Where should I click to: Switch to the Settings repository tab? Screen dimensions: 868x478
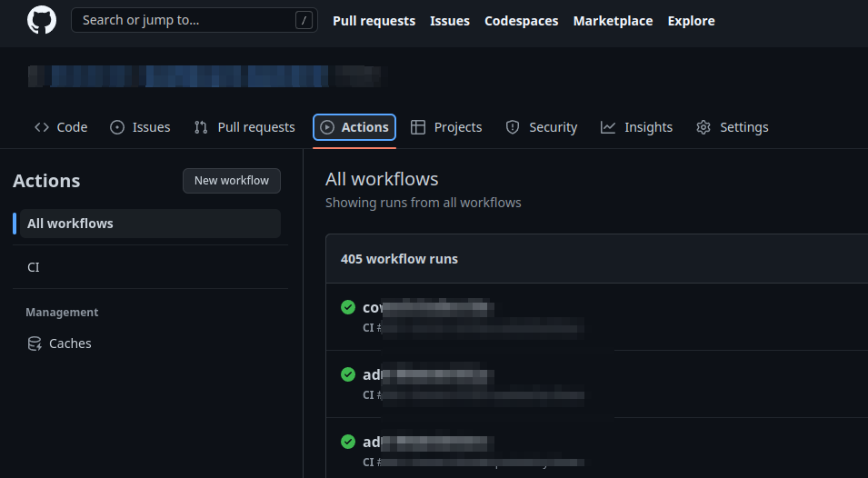[732, 127]
